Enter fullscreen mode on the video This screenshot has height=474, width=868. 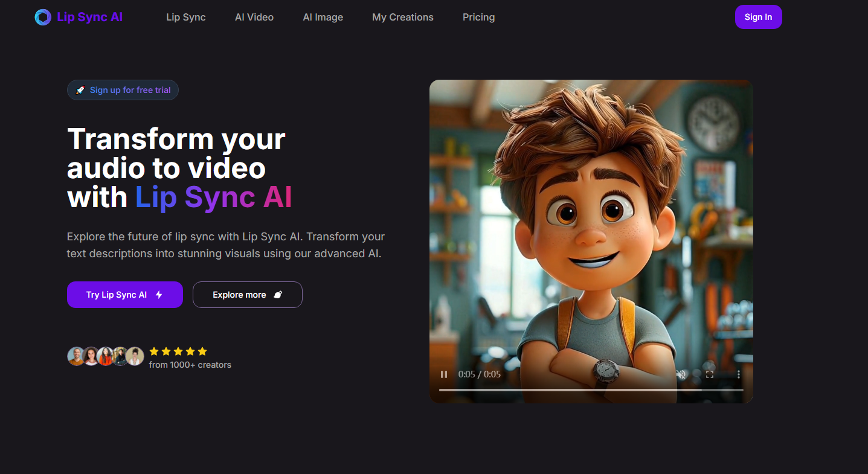pyautogui.click(x=710, y=374)
